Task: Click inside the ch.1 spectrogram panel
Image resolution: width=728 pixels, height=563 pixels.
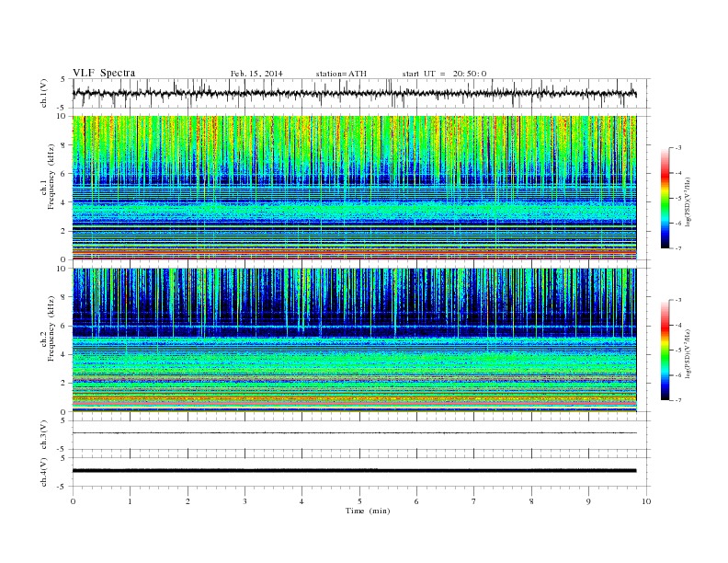Action: coord(354,188)
